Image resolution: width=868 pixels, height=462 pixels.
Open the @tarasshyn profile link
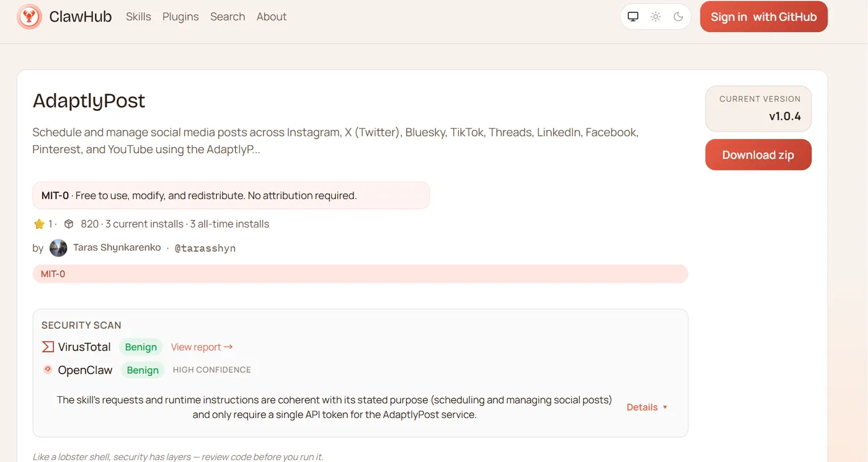pos(205,248)
